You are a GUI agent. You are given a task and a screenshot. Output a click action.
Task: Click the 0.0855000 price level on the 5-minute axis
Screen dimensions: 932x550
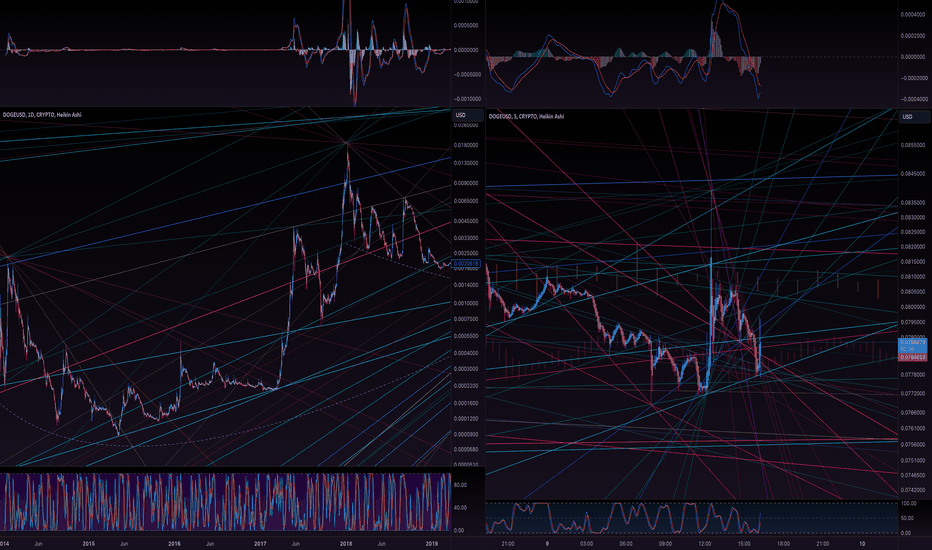[913, 145]
